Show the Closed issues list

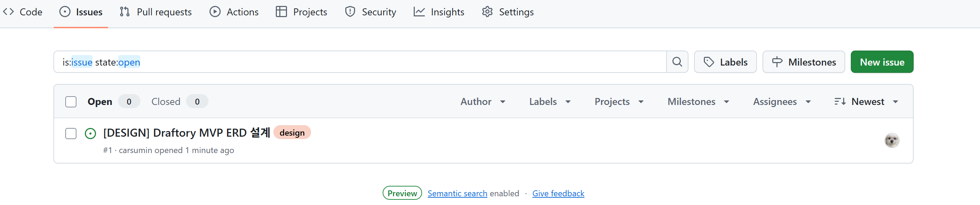(166, 102)
